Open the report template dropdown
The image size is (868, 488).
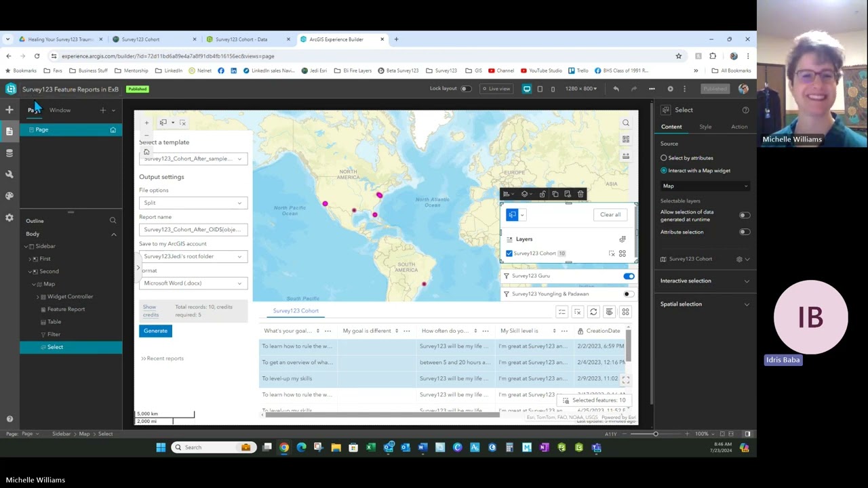click(x=193, y=159)
